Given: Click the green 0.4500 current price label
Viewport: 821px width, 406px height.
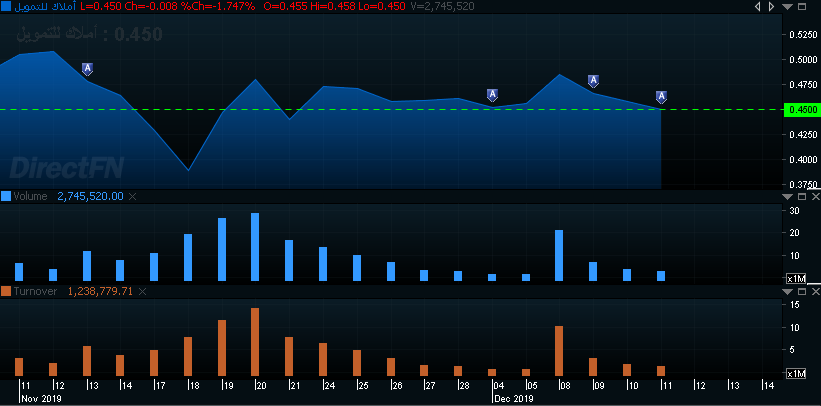Looking at the screenshot, I should coord(800,109).
